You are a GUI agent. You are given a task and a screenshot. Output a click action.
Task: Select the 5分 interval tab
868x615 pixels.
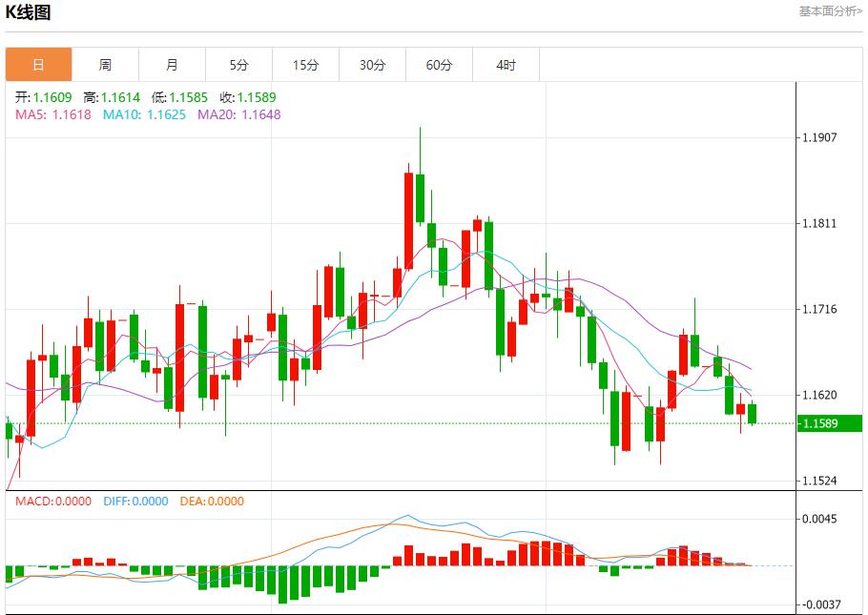pyautogui.click(x=238, y=64)
